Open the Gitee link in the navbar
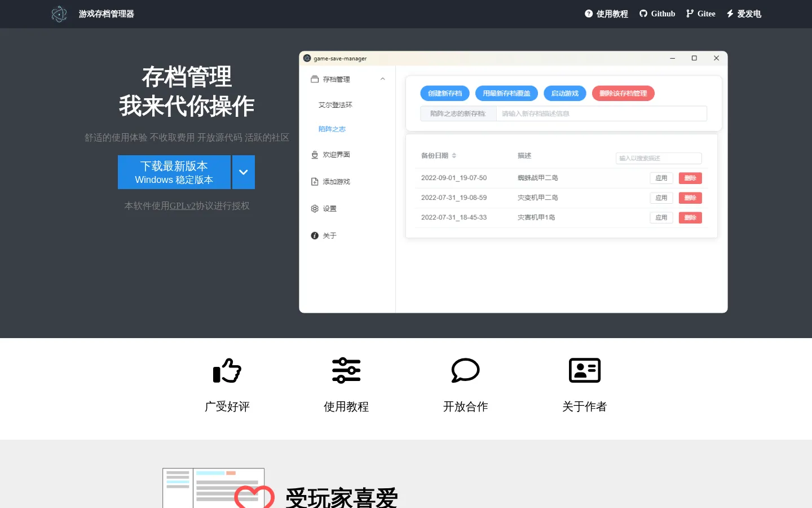This screenshot has height=508, width=812. 700,14
